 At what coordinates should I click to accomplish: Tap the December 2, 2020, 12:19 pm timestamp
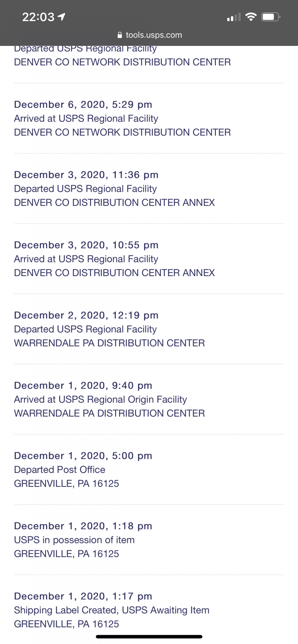pyautogui.click(x=86, y=315)
